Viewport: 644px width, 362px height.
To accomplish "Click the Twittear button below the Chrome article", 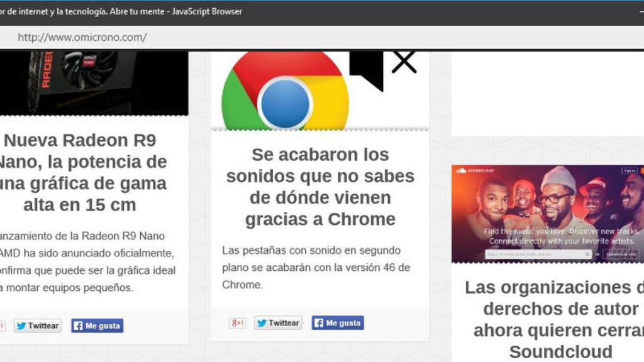I will click(x=277, y=322).
